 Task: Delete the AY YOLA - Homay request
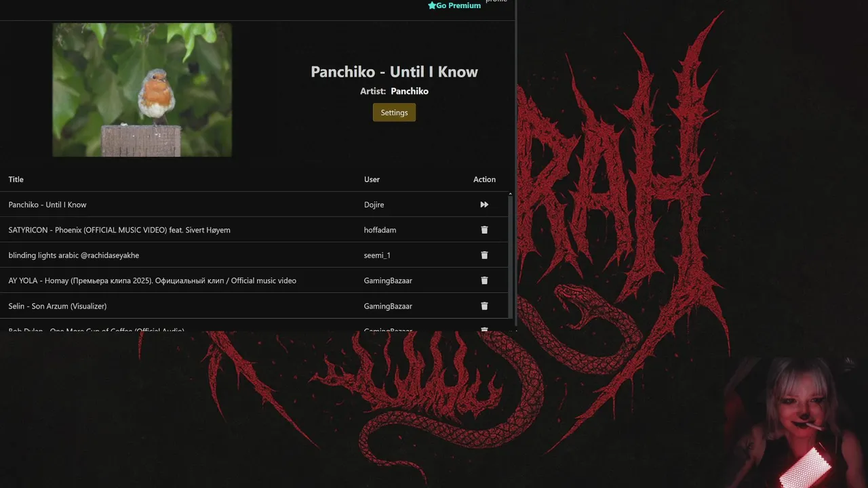(x=484, y=281)
